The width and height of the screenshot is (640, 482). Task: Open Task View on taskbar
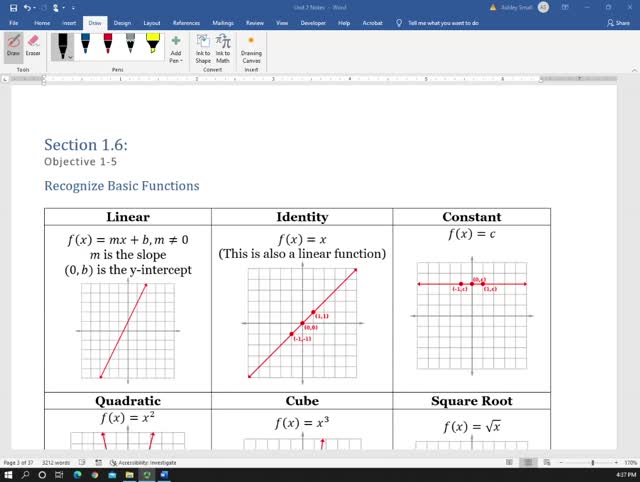(59, 475)
